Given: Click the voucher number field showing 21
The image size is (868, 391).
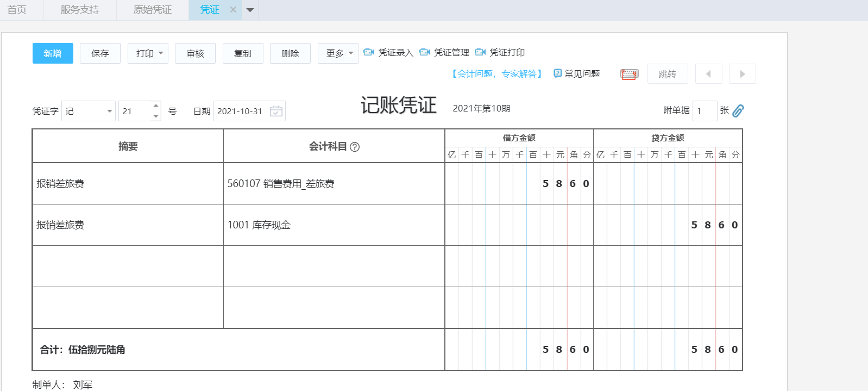Looking at the screenshot, I should click(135, 111).
